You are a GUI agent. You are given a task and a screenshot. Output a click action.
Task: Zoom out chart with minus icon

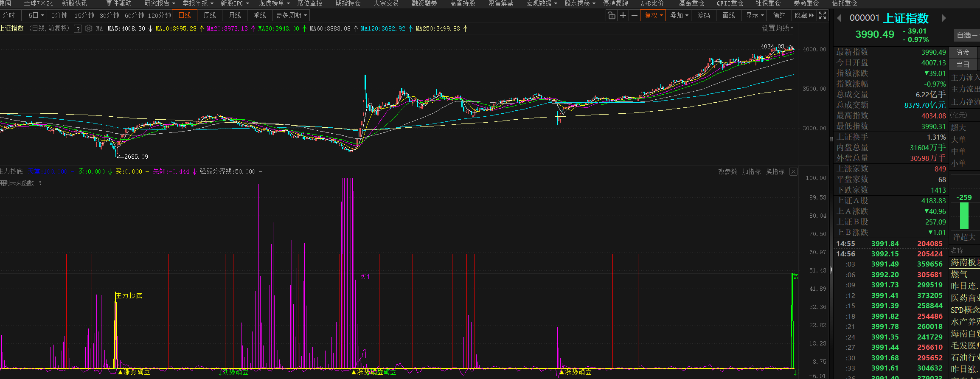point(635,16)
